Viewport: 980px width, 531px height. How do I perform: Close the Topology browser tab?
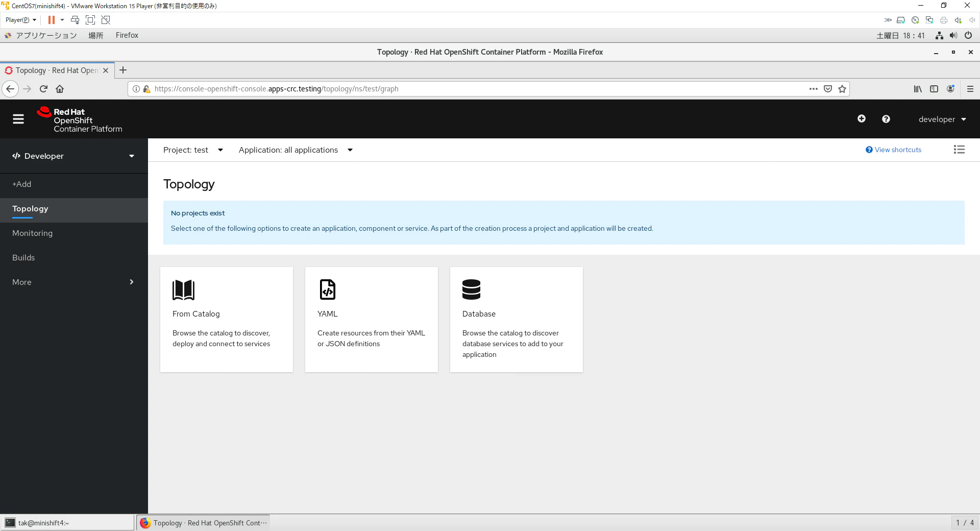106,70
